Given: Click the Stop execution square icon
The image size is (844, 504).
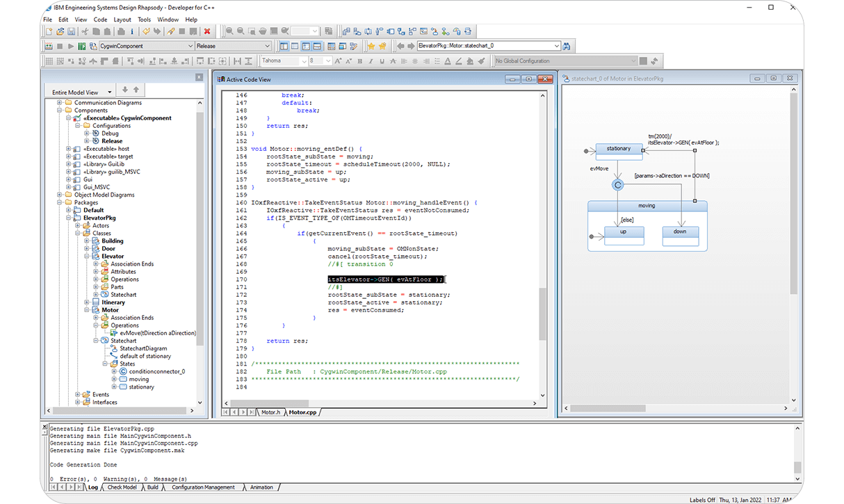Looking at the screenshot, I should tap(60, 46).
